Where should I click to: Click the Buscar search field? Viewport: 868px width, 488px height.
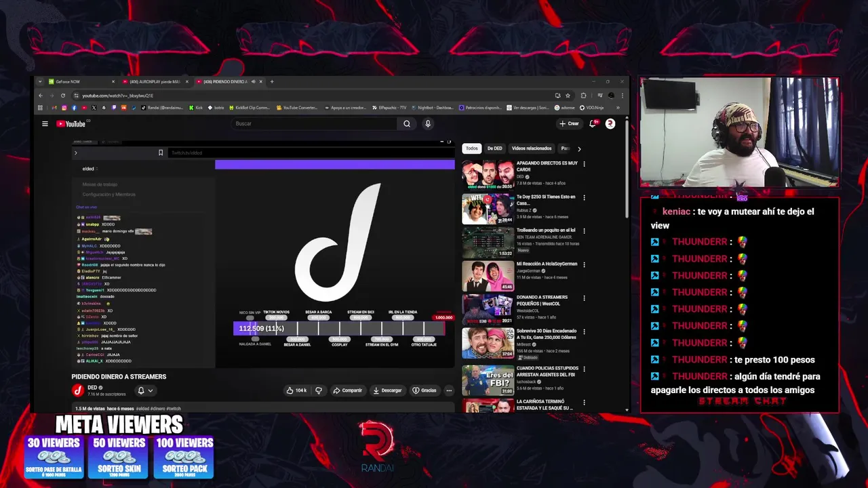click(x=314, y=123)
